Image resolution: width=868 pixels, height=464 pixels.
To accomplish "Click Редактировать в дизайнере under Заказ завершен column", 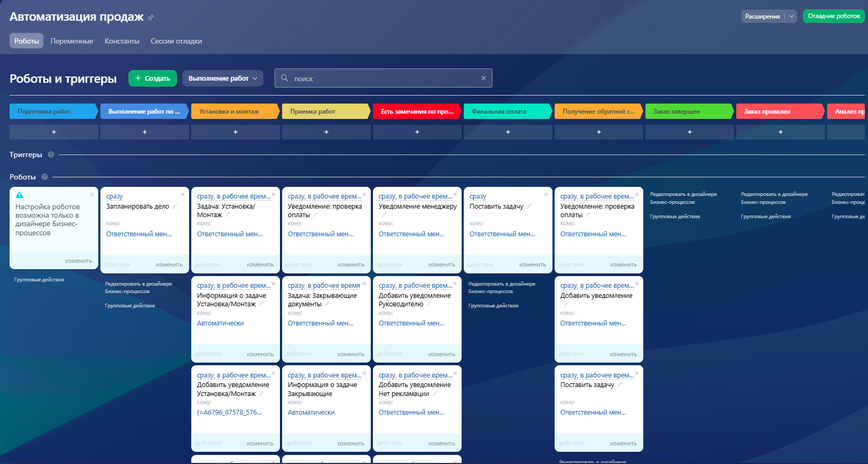I will [x=684, y=198].
